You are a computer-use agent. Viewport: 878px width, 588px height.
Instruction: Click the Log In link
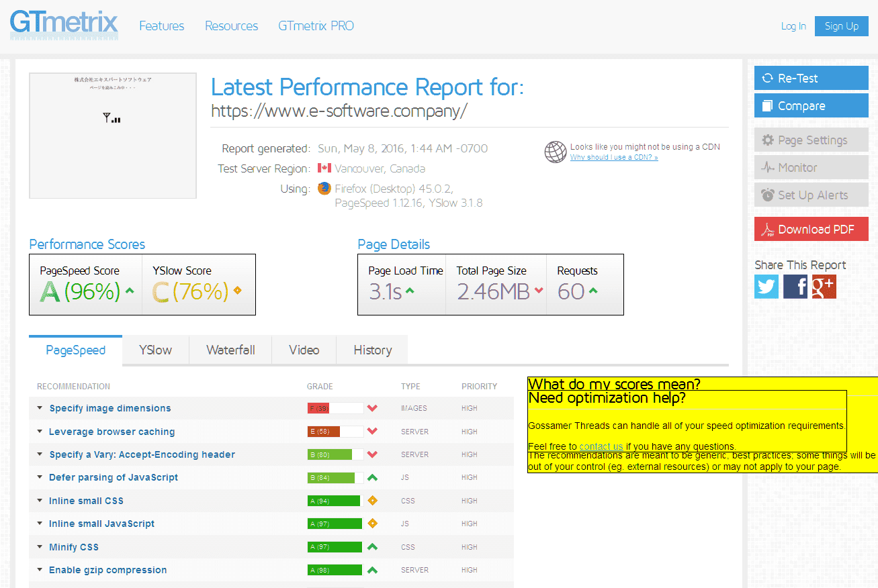(793, 26)
